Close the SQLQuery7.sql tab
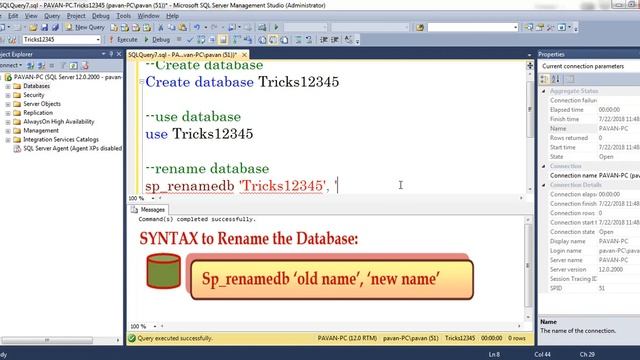Image resolution: width=640 pixels, height=360 pixels. 244,55
